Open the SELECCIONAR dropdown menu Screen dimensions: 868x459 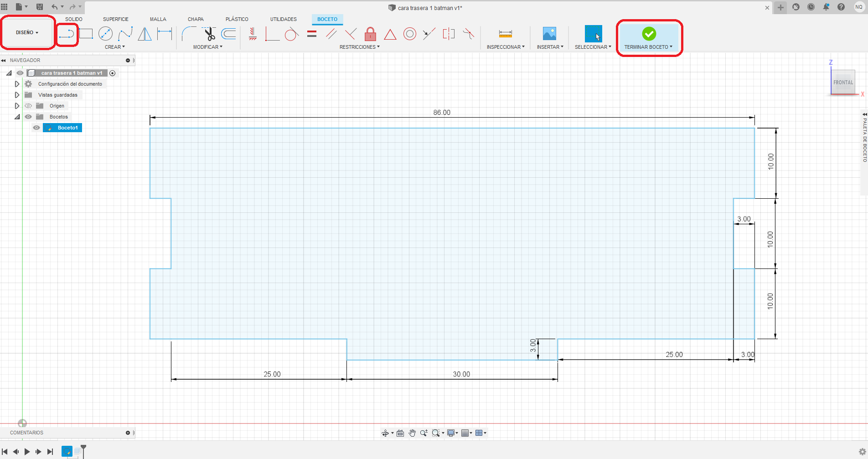point(593,47)
